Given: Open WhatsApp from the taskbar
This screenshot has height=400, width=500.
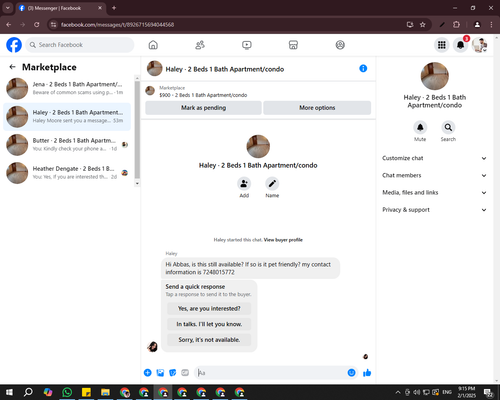Looking at the screenshot, I should (67, 392).
